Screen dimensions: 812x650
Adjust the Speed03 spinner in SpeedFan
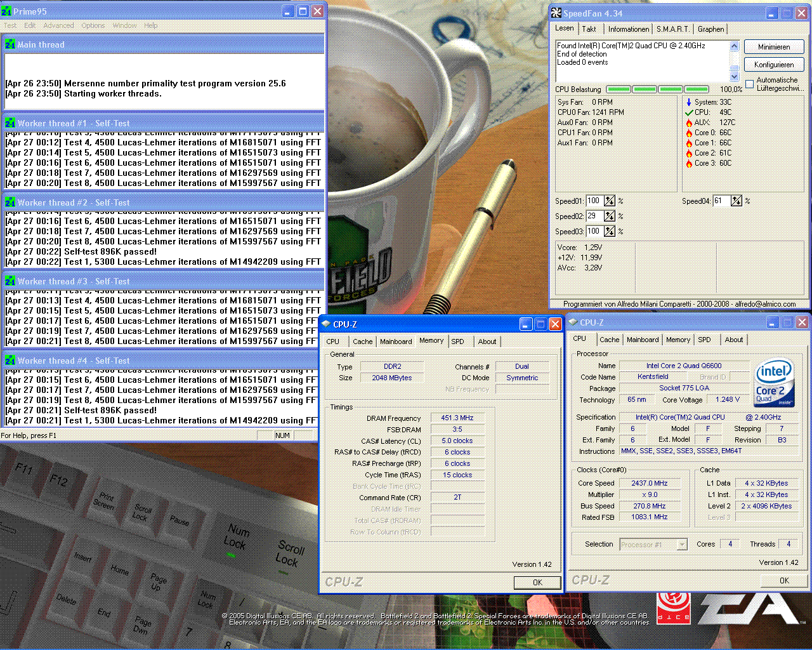pyautogui.click(x=610, y=231)
